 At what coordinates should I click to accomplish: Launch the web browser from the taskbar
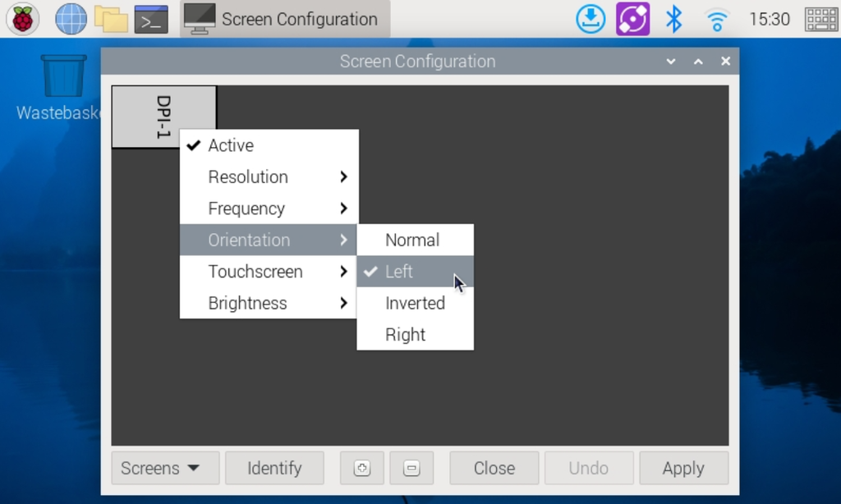click(70, 17)
